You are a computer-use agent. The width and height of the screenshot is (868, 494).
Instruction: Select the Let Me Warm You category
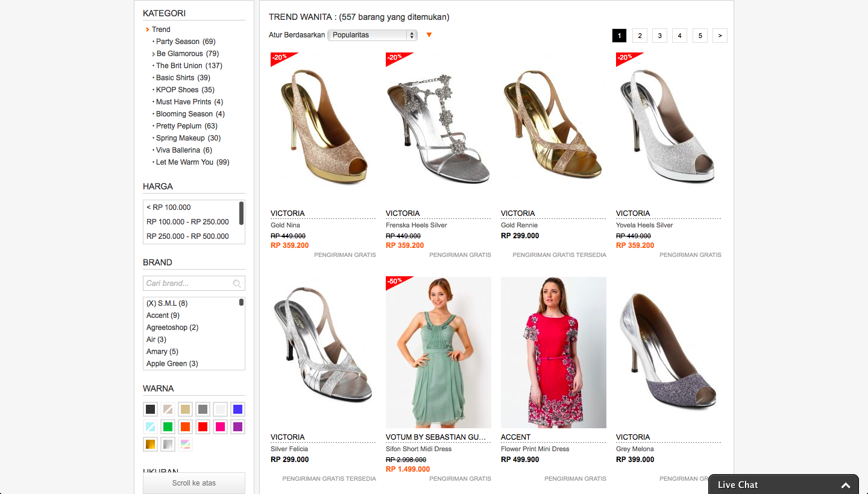click(193, 162)
